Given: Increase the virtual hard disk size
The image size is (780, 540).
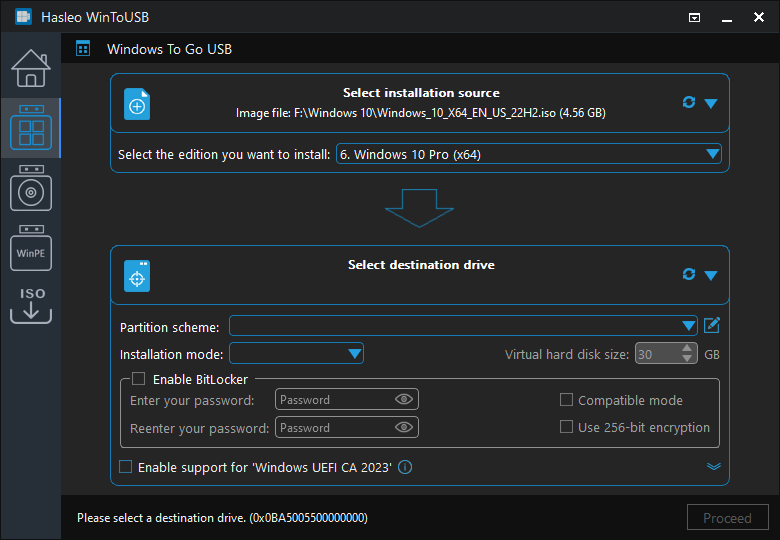Looking at the screenshot, I should pos(687,349).
